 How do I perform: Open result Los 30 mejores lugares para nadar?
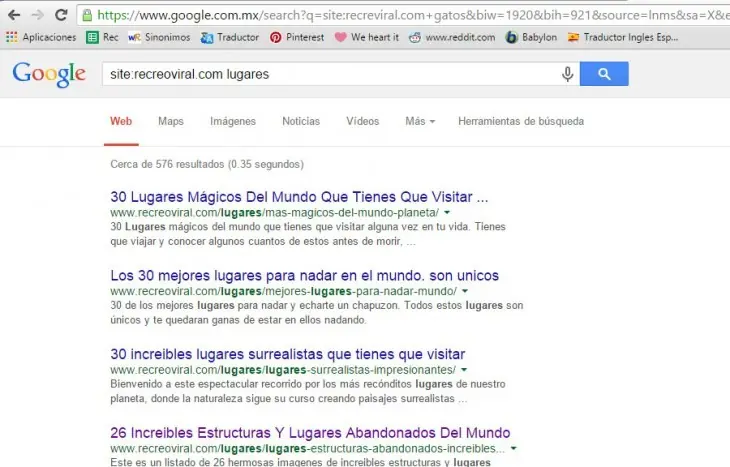(x=304, y=276)
